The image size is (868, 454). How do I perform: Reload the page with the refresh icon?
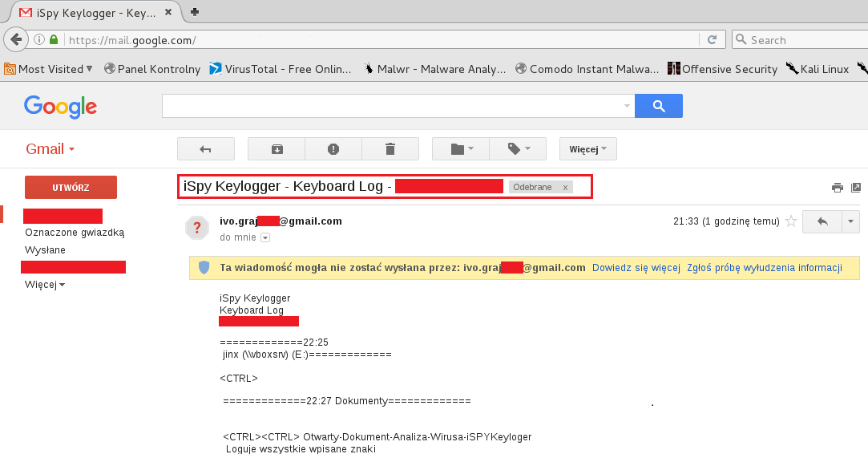coord(713,39)
